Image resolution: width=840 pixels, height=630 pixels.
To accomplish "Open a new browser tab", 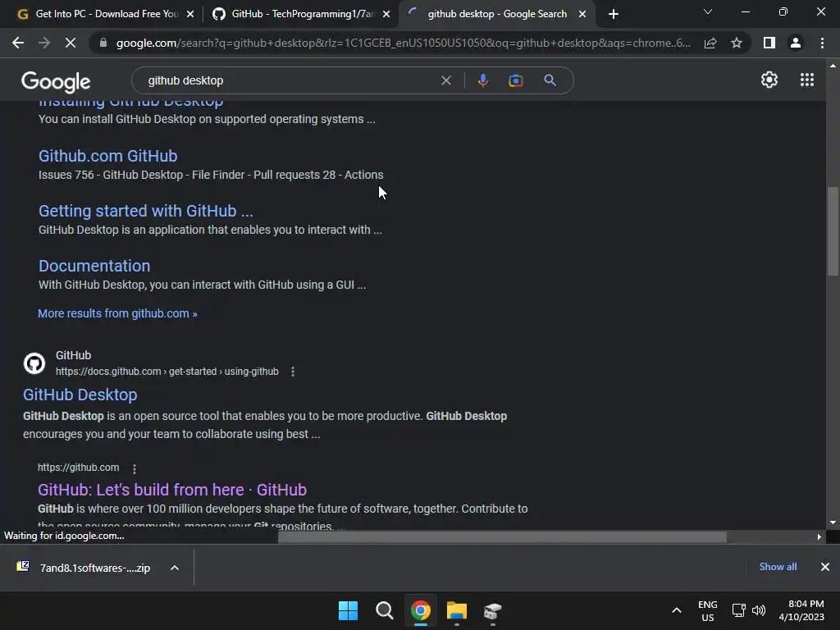I will 614,14.
